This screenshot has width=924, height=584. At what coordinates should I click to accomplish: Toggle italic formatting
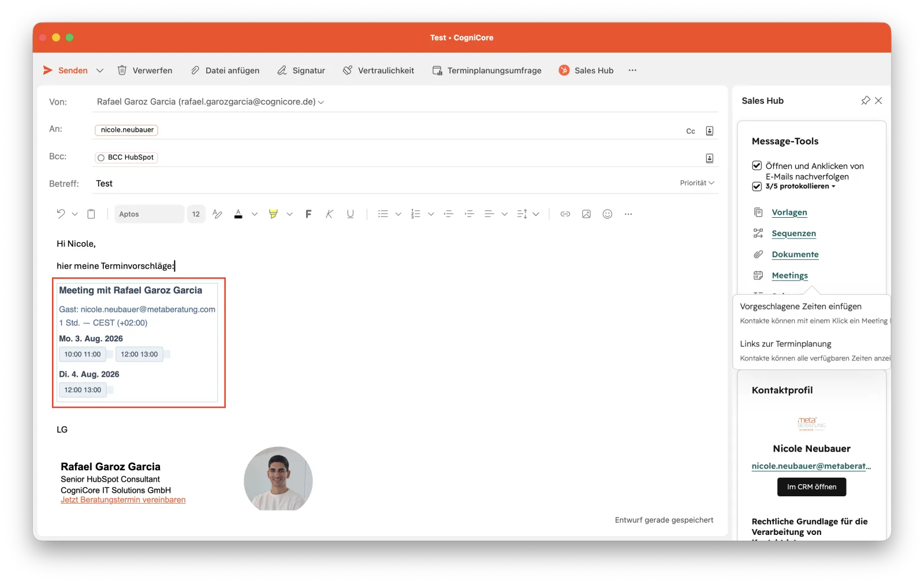329,214
